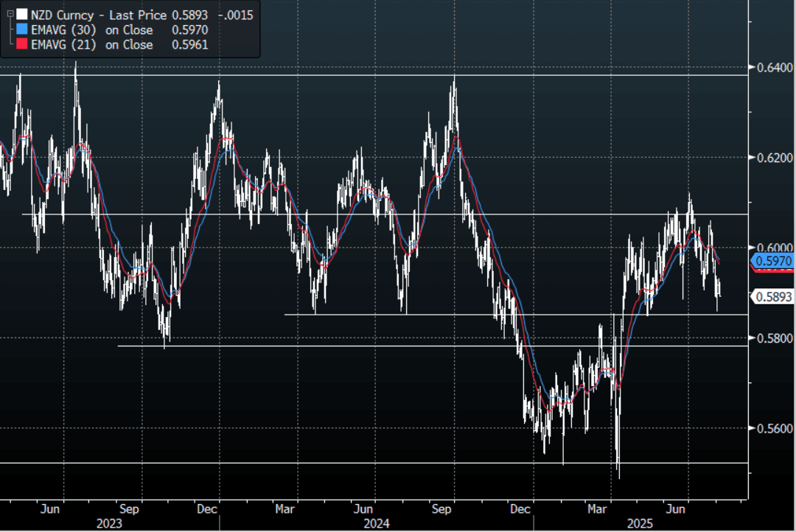
Task: Open the blue EMAVG (30) color swatch
Action: tap(21, 30)
